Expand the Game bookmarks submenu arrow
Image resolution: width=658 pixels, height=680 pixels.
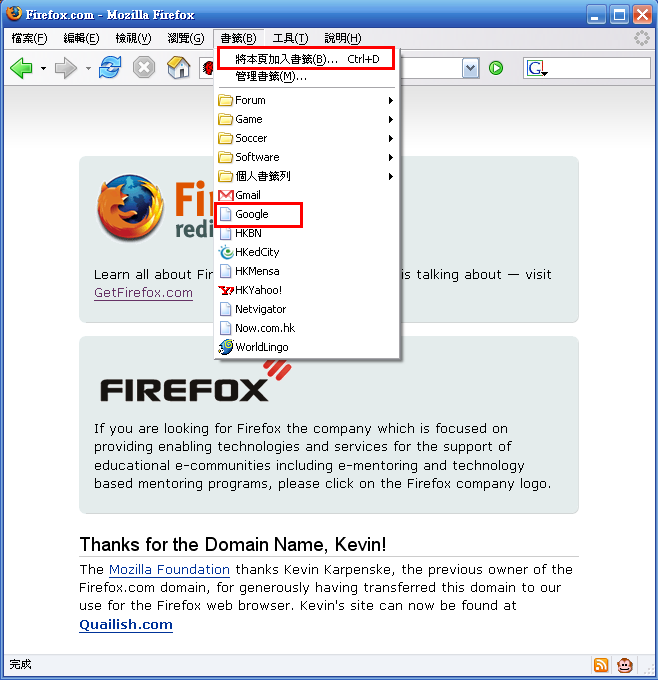pyautogui.click(x=391, y=119)
